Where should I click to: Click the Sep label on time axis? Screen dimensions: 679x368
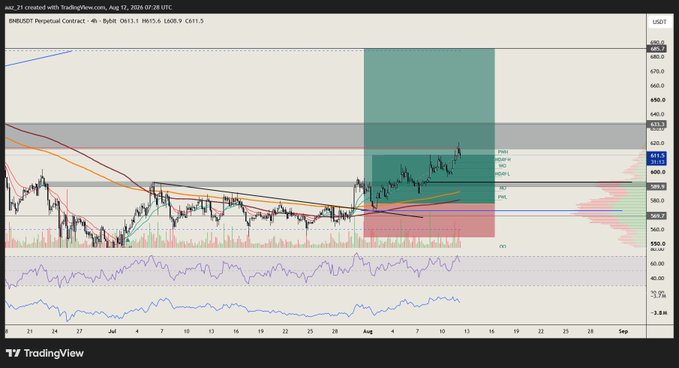click(x=623, y=332)
